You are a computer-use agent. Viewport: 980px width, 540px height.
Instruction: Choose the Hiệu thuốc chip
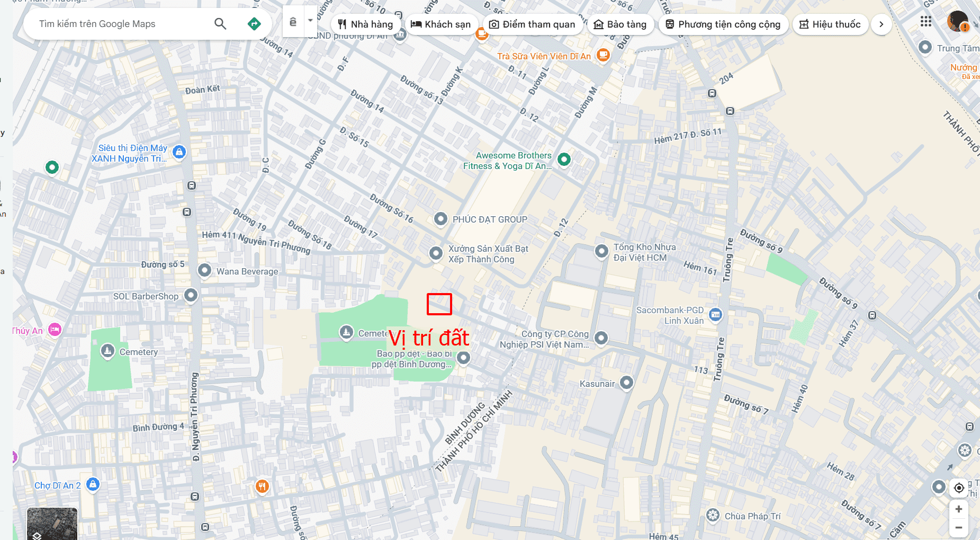[830, 24]
